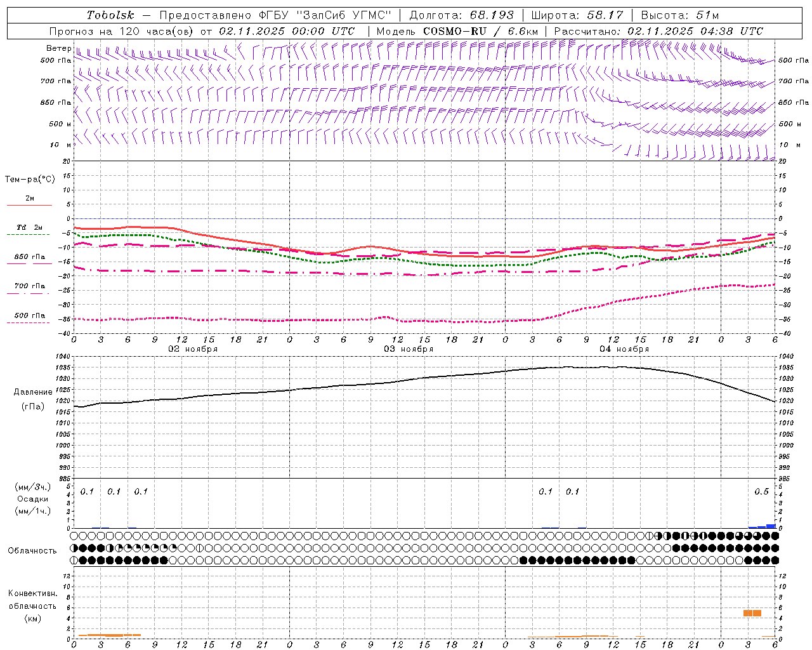Screen dimensions: 812x650
Task: Click the '500 м' wind level label on left
Action: tap(60, 124)
